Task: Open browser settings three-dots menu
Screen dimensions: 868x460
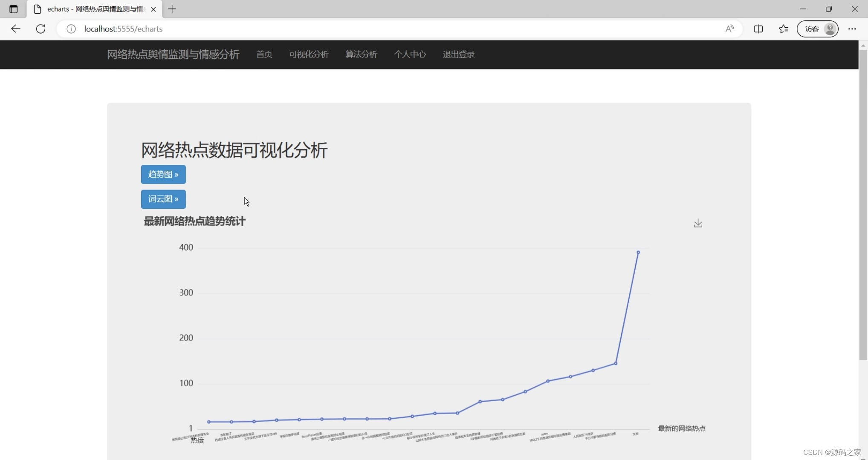Action: pos(852,29)
